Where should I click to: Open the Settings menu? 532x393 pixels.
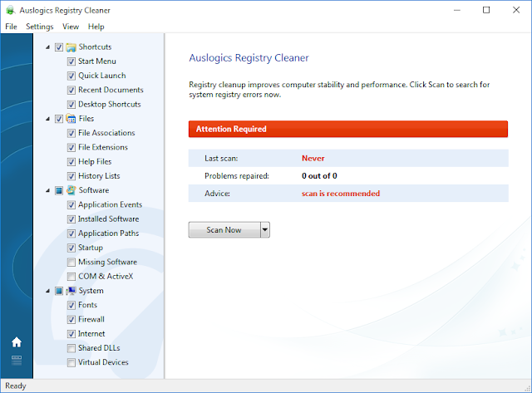click(40, 27)
